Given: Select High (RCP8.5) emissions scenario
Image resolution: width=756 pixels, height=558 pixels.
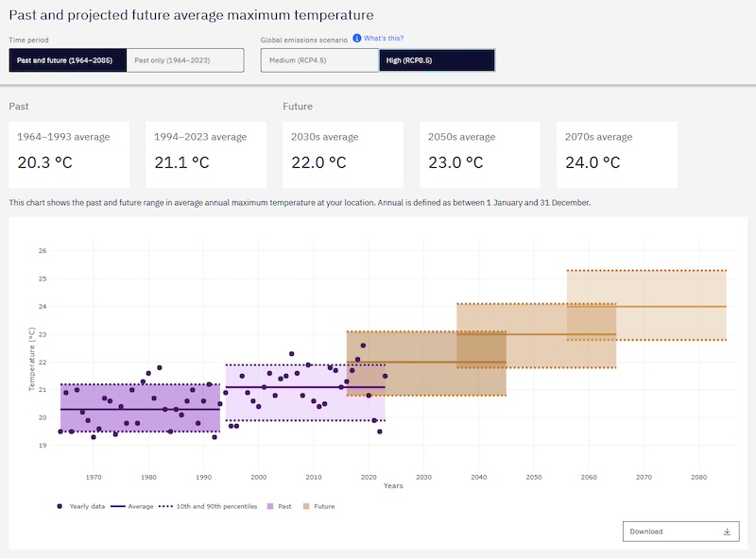Looking at the screenshot, I should 436,60.
